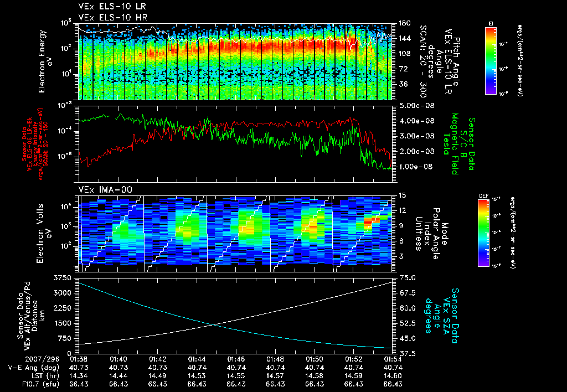Screen dimensions: 567x392
Task: Click the magnetic field tick 1.00e-08
Action: [416, 167]
